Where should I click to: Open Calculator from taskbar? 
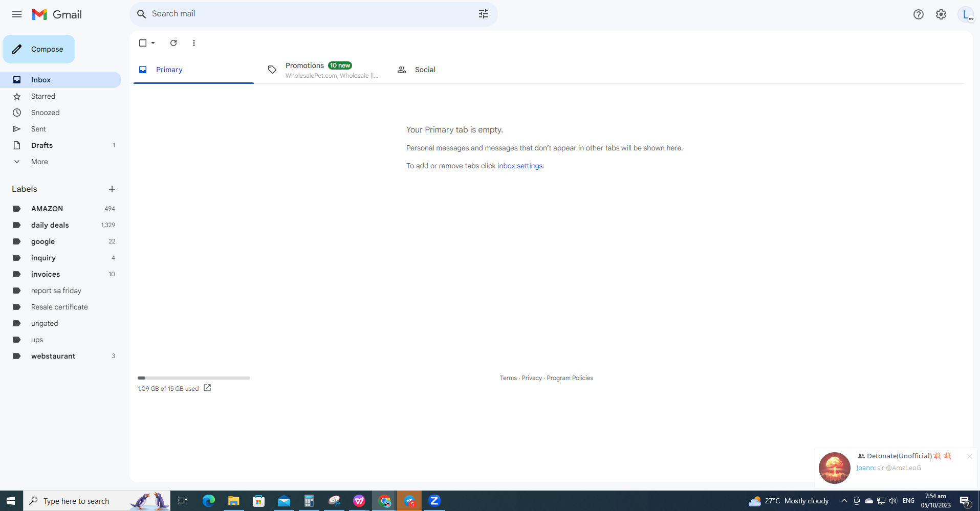(309, 501)
